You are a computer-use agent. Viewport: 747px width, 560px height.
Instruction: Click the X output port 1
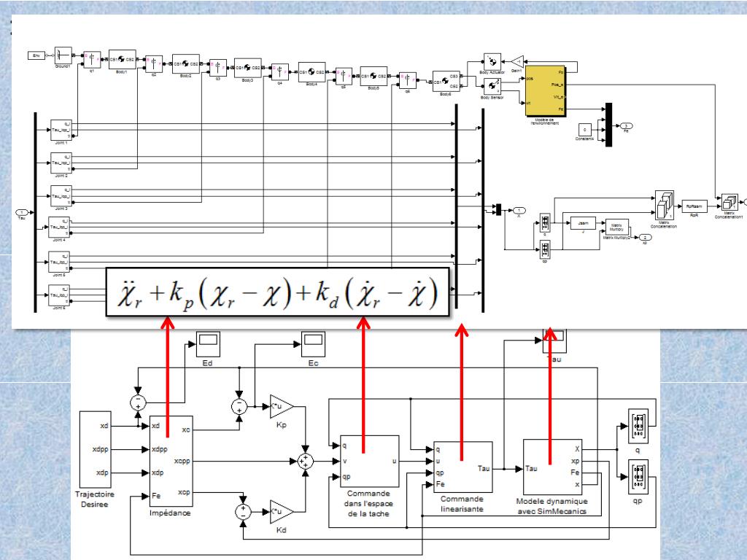[519, 211]
